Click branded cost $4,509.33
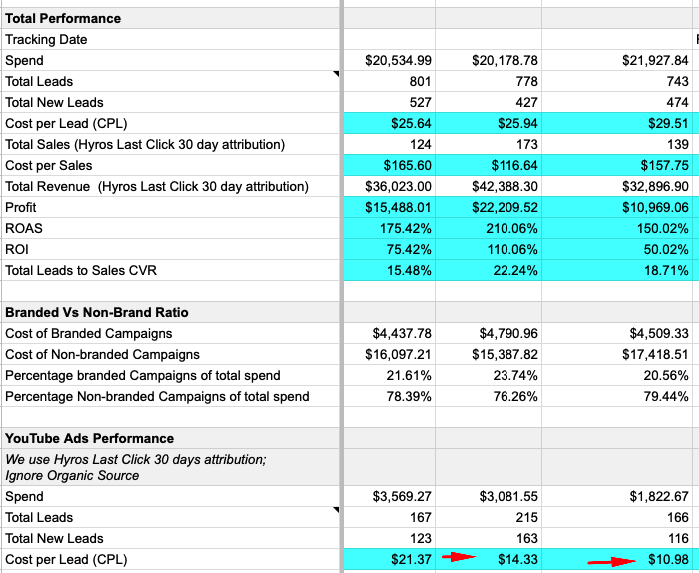Image resolution: width=699 pixels, height=573 pixels. (x=617, y=333)
